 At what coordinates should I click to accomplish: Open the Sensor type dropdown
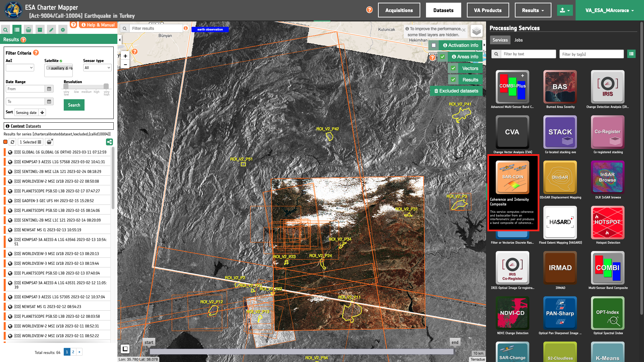point(97,68)
